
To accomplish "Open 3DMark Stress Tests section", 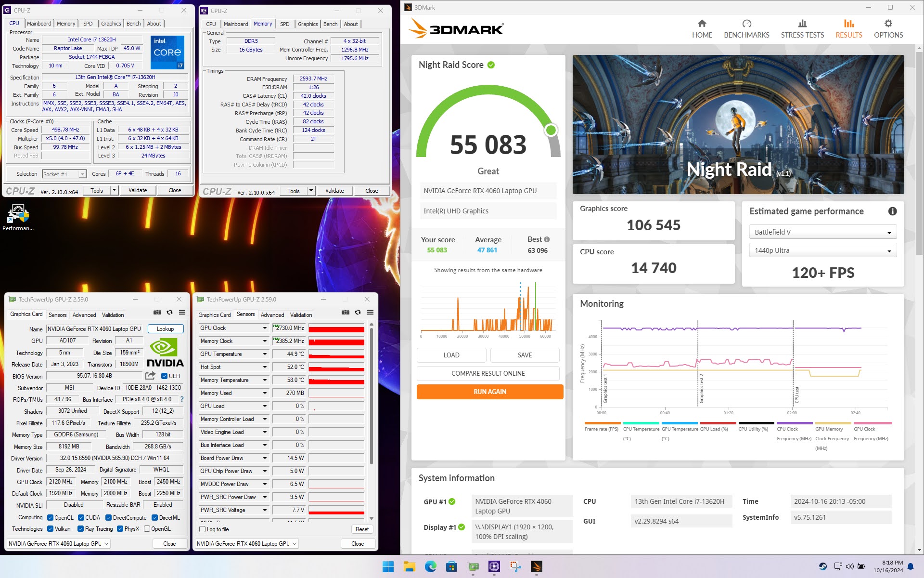I will point(802,29).
